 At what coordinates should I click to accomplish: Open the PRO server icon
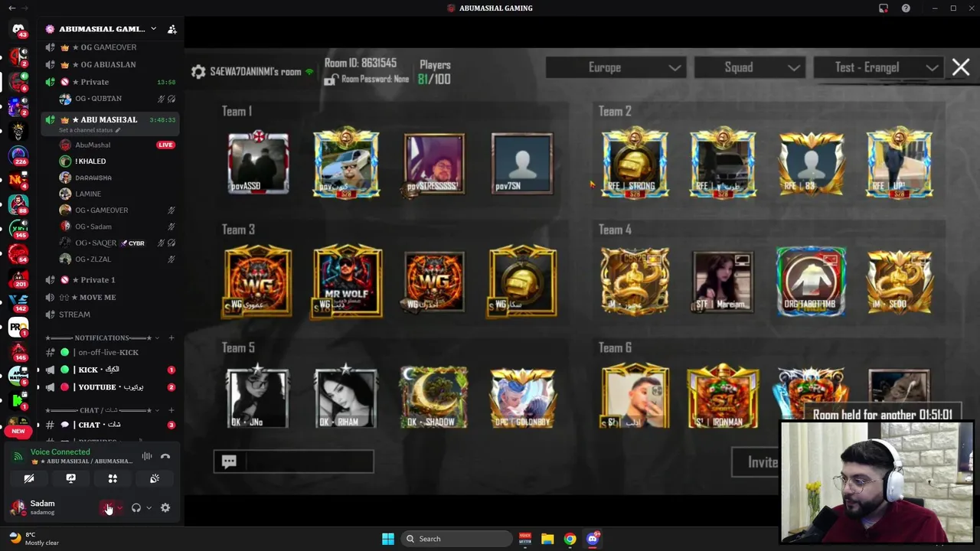tap(18, 327)
